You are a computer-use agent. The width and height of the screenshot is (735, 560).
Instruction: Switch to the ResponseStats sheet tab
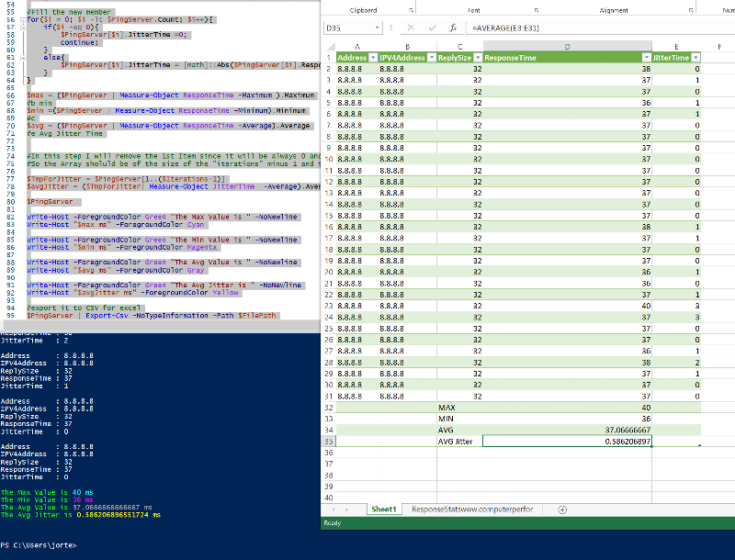pos(472,509)
